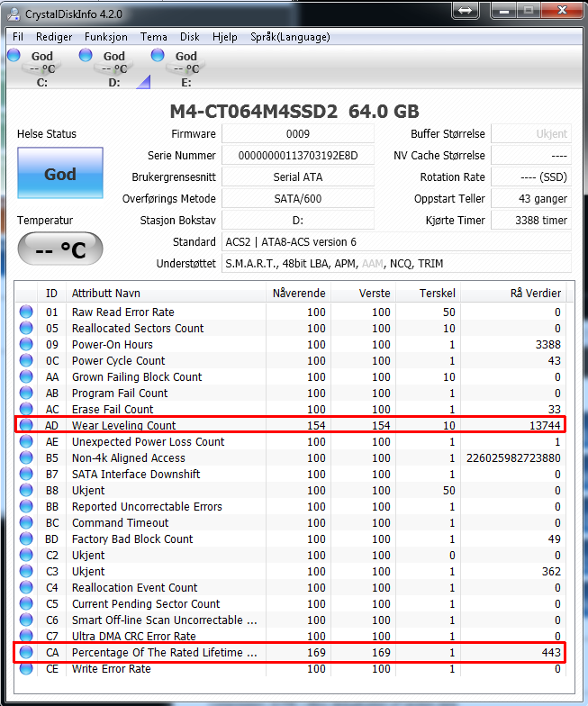Click the temperature -- °C indicator

pos(60,249)
